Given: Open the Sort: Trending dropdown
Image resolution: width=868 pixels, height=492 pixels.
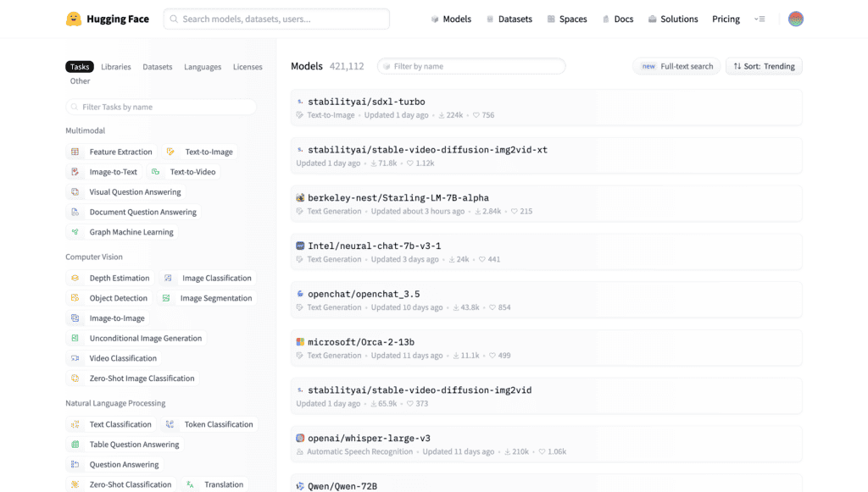Looking at the screenshot, I should pos(764,66).
